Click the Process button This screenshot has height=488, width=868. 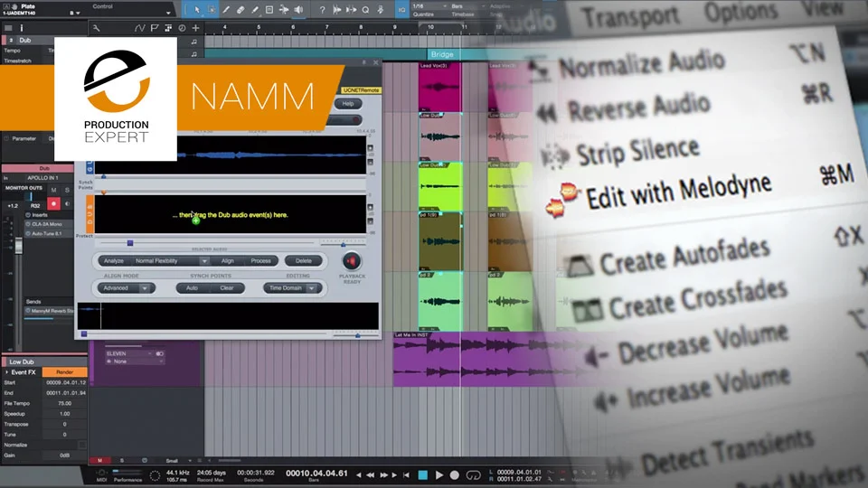pos(260,260)
